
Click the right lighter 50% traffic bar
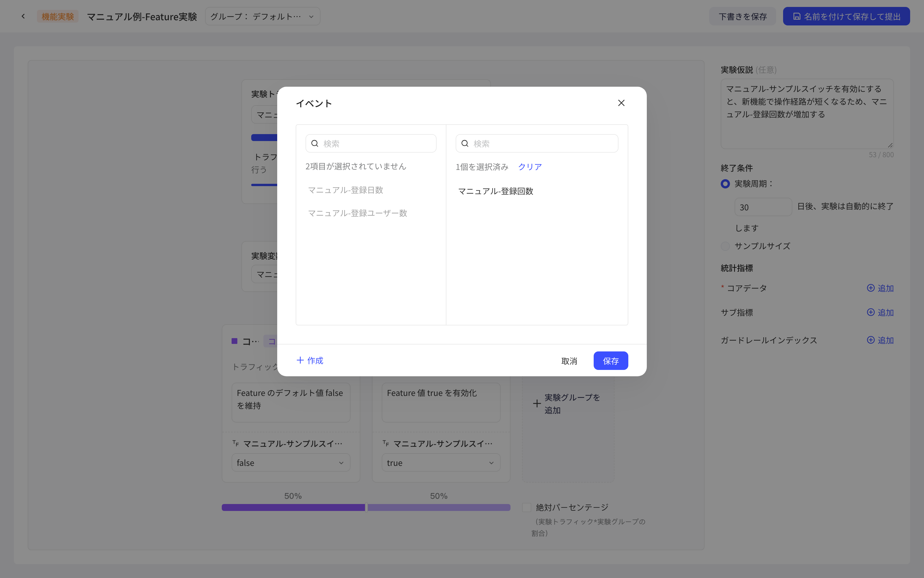tap(439, 507)
